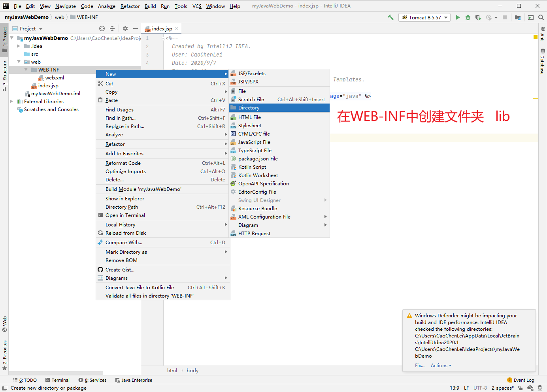
Task: Open the Terminal tool window
Action: coord(57,380)
